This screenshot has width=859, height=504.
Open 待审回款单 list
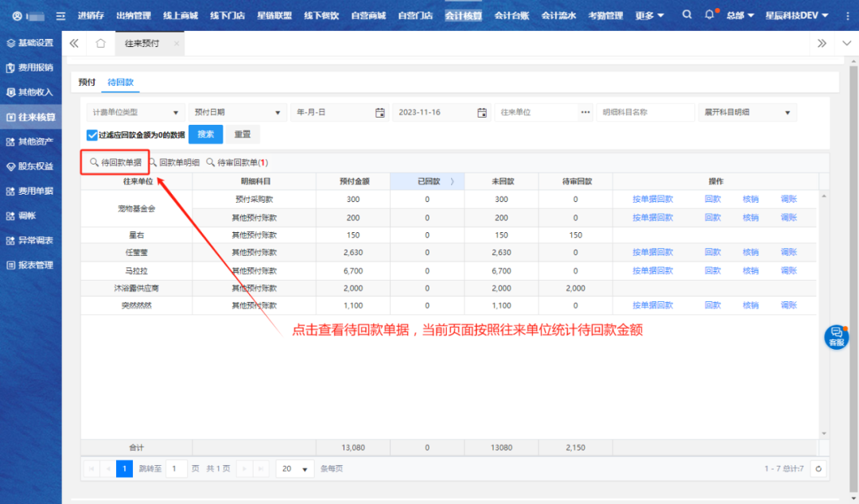click(238, 162)
